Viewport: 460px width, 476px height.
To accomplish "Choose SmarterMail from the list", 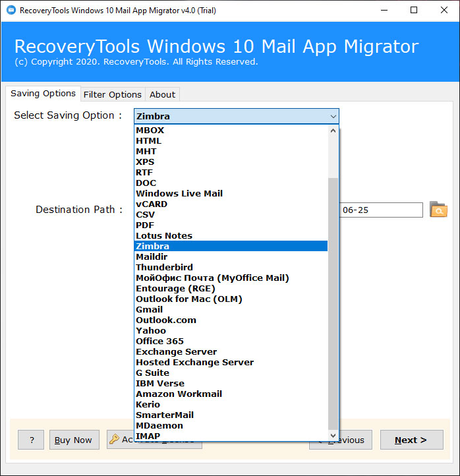I will click(231, 415).
